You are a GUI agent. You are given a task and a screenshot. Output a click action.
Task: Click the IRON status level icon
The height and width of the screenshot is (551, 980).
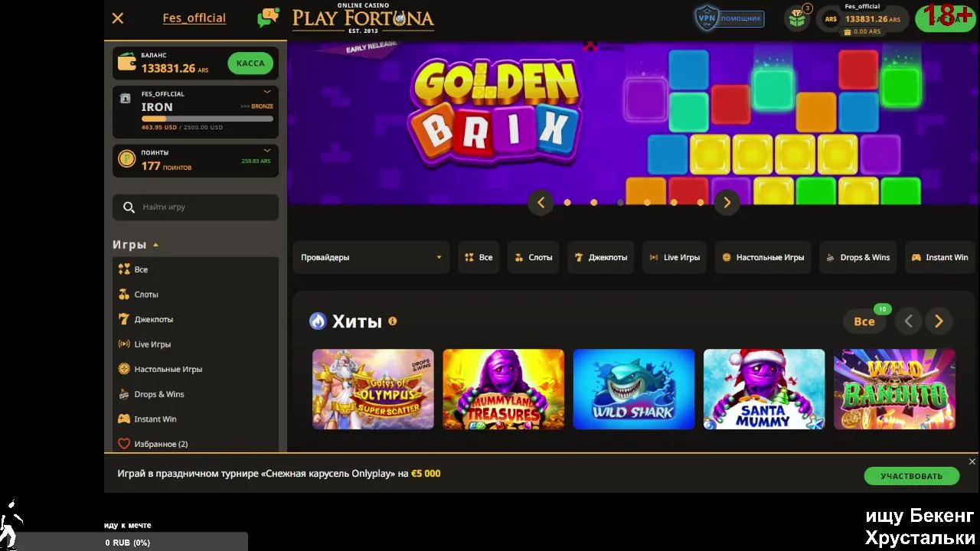(x=126, y=99)
